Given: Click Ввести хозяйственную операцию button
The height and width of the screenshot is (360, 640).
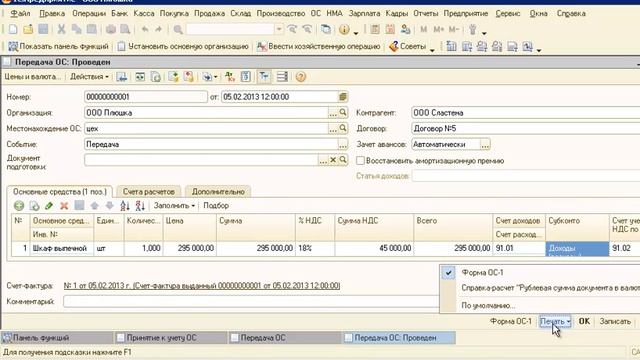Looking at the screenshot, I should [x=318, y=47].
